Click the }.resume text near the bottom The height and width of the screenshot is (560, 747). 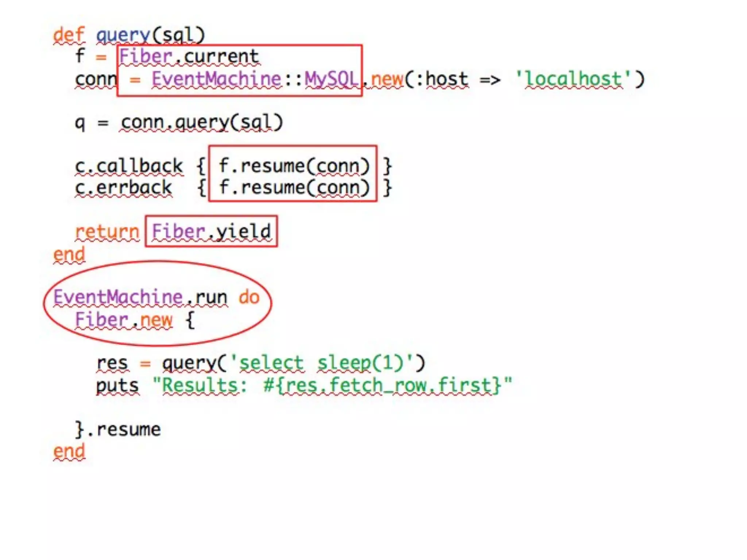point(118,429)
